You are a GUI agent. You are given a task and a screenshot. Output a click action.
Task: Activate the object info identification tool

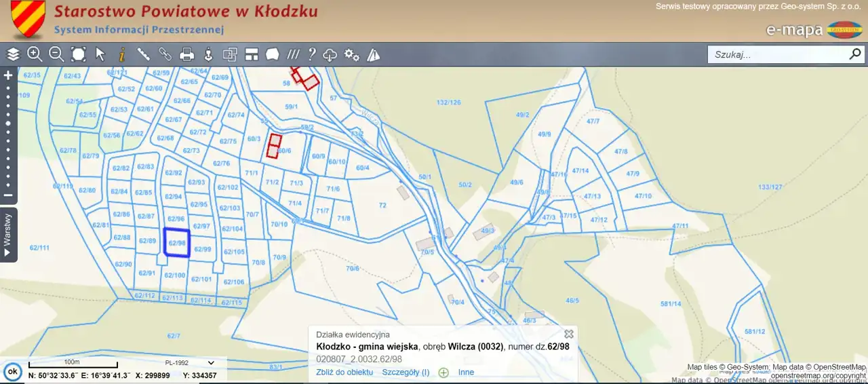[x=122, y=54]
